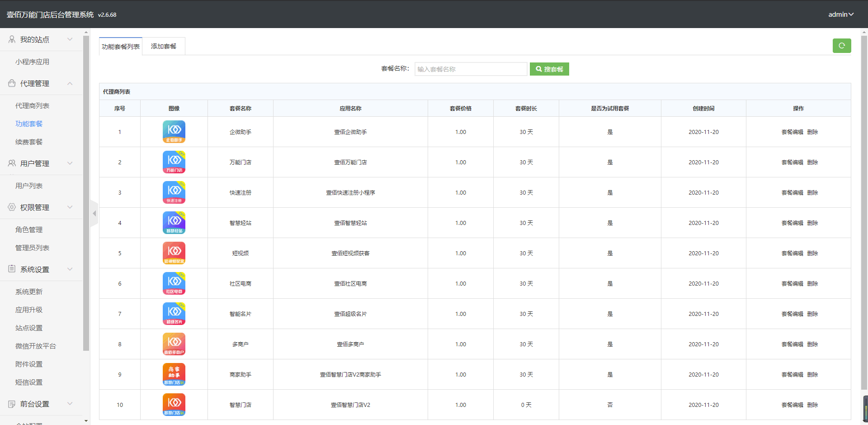
Task: Open 微信开放平台 in the sidebar
Action: [x=36, y=346]
